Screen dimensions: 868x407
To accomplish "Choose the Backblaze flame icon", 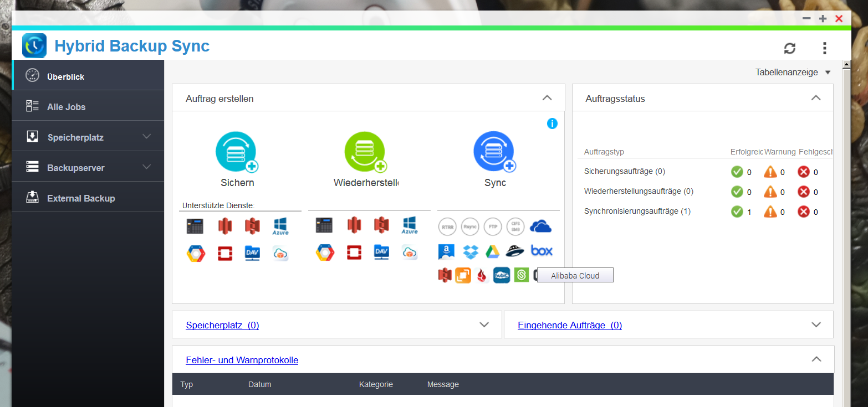I will [x=482, y=275].
